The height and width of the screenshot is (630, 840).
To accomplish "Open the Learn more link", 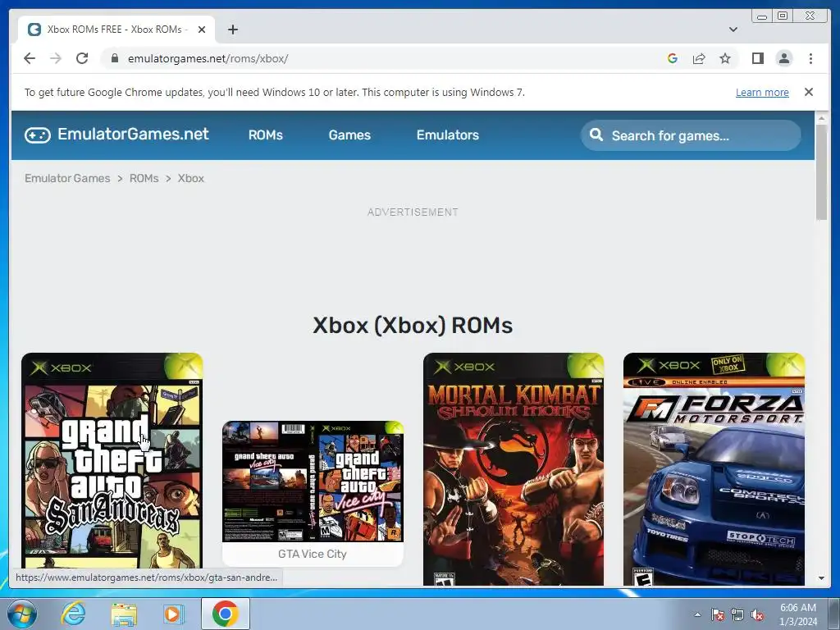I will coord(762,92).
